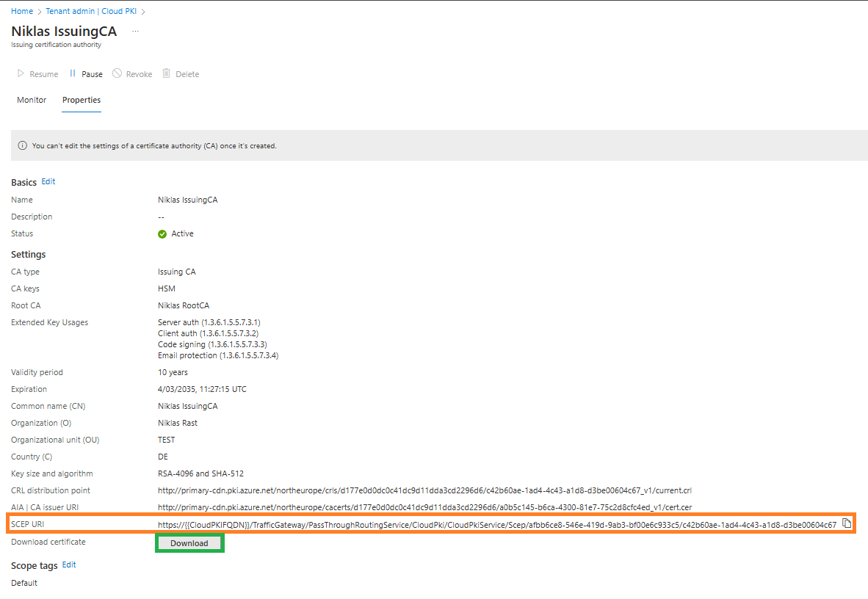Go to Home via breadcrumb
868x599 pixels.
pos(22,12)
